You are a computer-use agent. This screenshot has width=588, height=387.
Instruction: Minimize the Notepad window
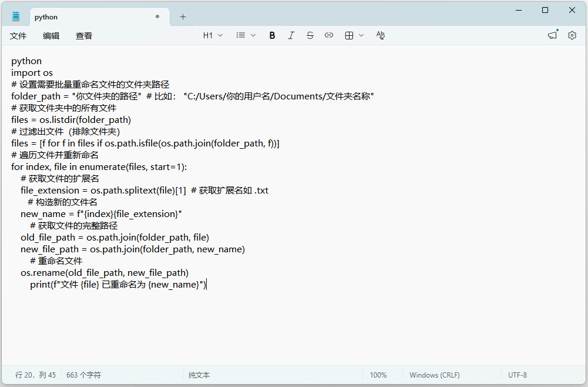(519, 10)
